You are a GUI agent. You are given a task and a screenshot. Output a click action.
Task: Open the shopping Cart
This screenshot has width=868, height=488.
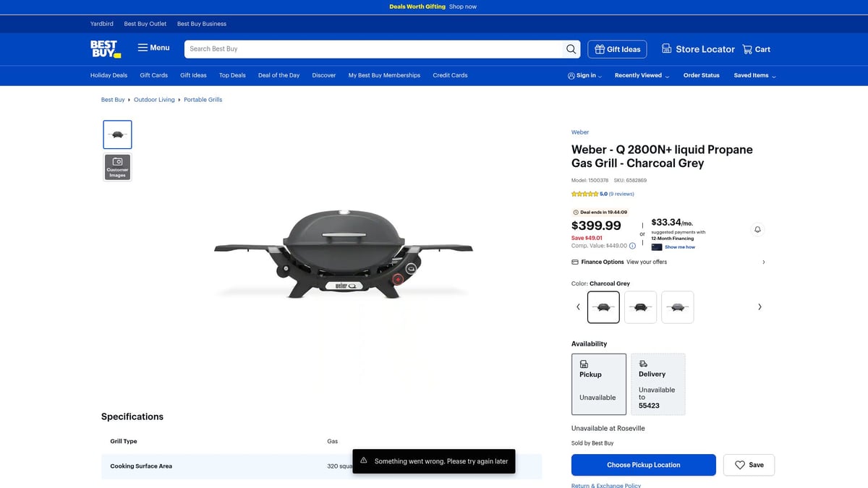(x=757, y=49)
